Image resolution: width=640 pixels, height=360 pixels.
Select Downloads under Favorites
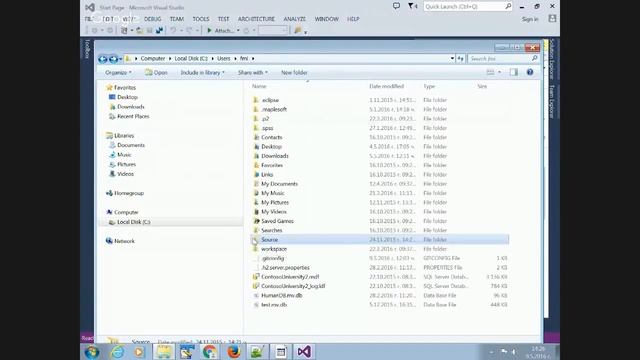131,107
